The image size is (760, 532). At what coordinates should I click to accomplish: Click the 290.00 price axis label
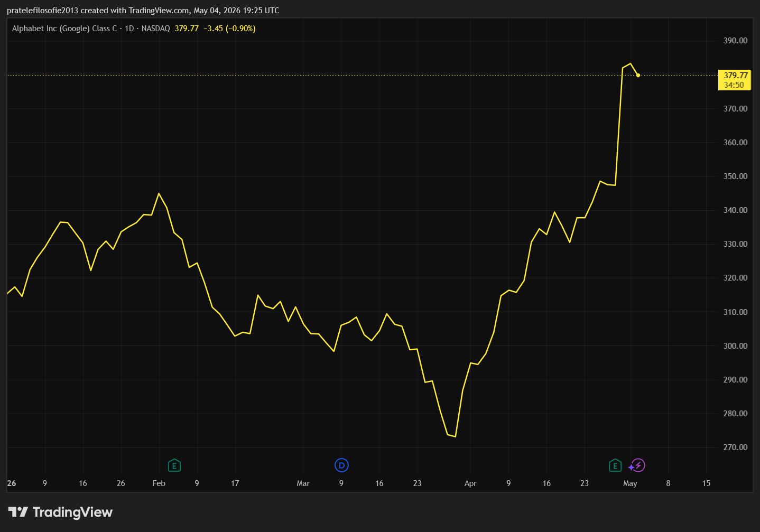click(x=736, y=380)
